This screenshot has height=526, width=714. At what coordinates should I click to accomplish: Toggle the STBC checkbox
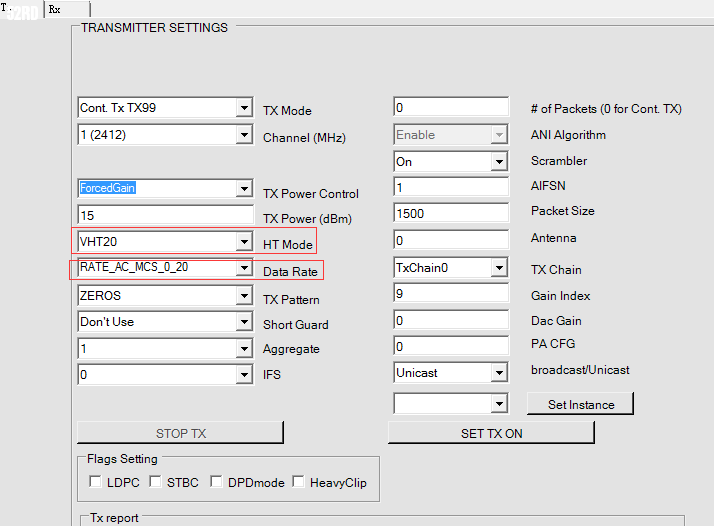coord(156,482)
